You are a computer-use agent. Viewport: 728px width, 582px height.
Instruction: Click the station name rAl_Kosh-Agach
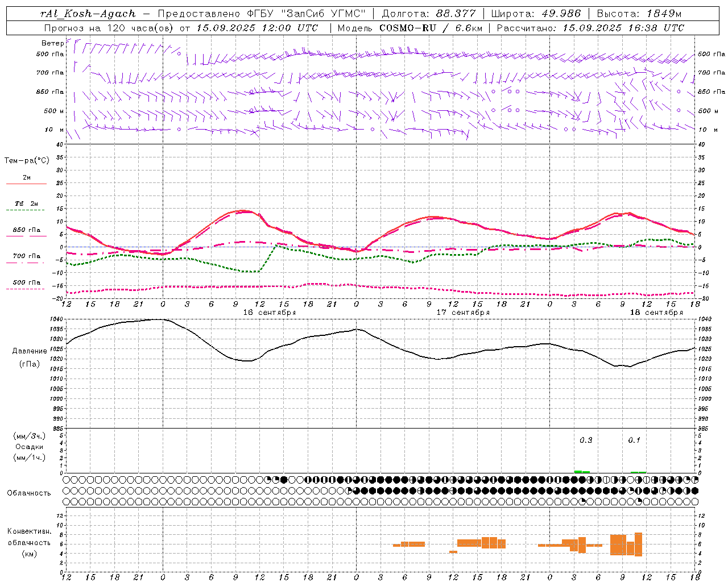(x=88, y=14)
